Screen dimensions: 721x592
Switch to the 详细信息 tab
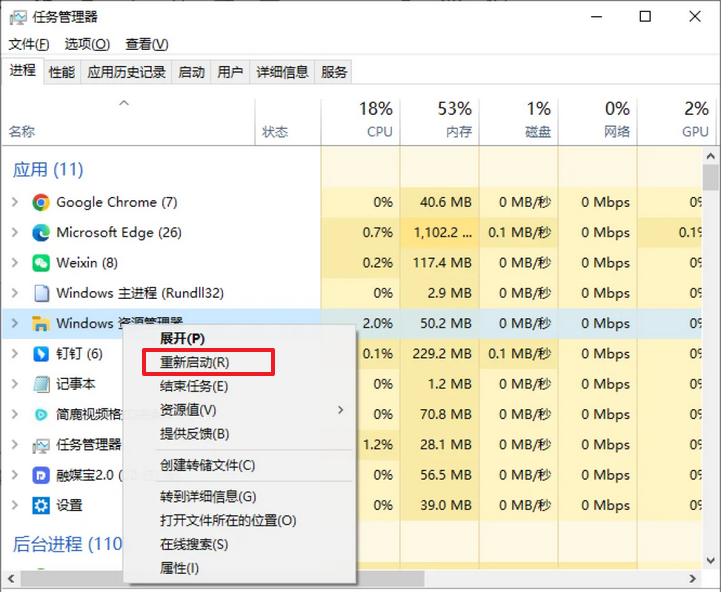pyautogui.click(x=282, y=72)
